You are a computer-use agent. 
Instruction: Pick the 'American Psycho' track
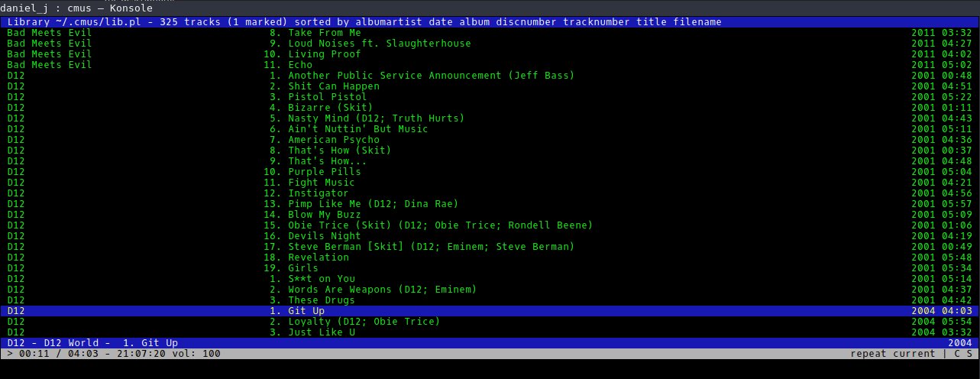[x=490, y=140]
